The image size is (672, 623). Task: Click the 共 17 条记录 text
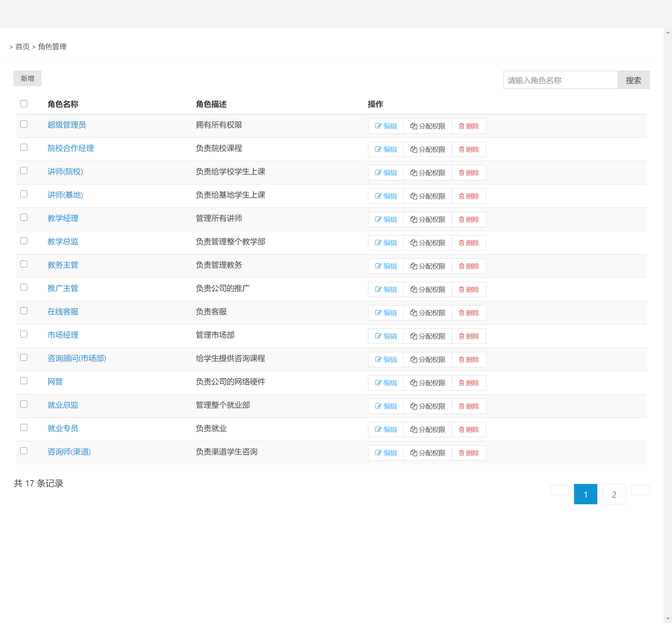tap(38, 483)
